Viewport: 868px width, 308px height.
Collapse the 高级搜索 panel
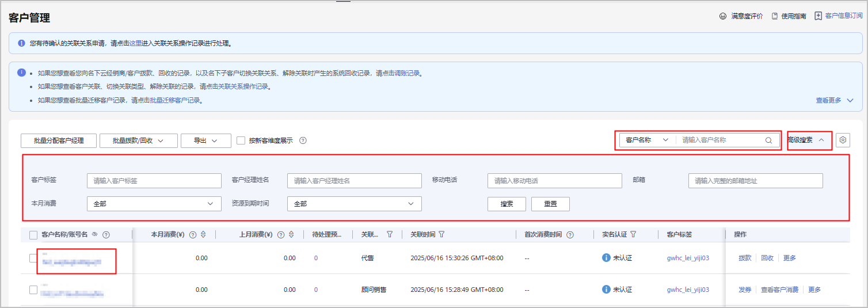pyautogui.click(x=809, y=140)
